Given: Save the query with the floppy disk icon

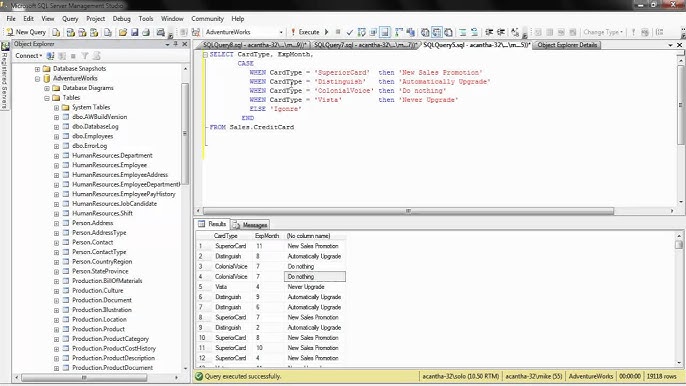Looking at the screenshot, I should [134, 32].
